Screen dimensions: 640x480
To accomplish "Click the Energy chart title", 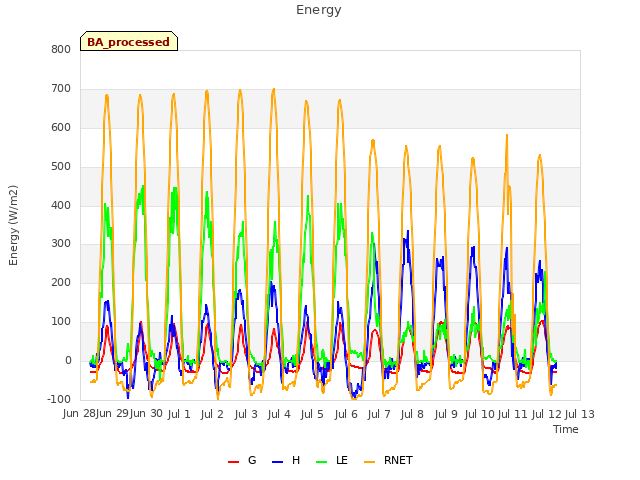I will (319, 10).
